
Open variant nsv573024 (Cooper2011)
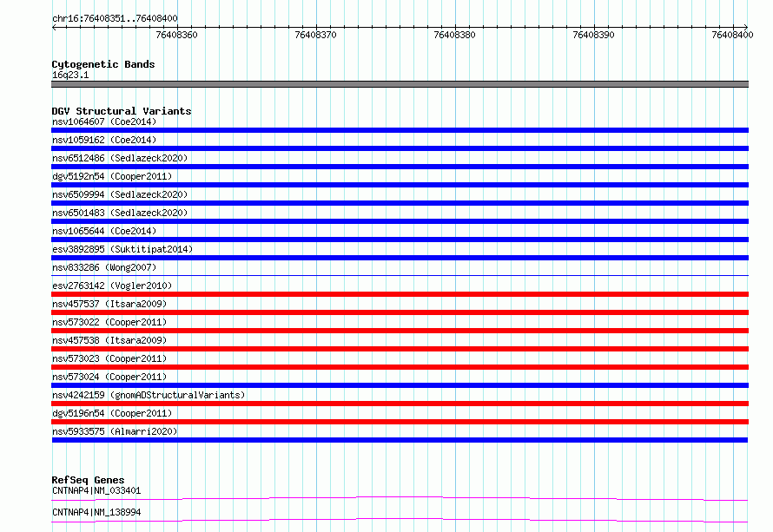point(109,377)
